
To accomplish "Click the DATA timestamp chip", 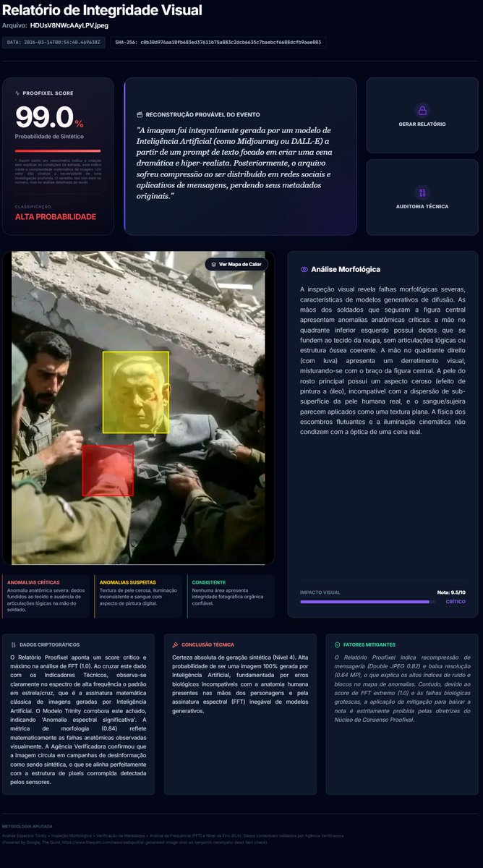I will coord(54,43).
